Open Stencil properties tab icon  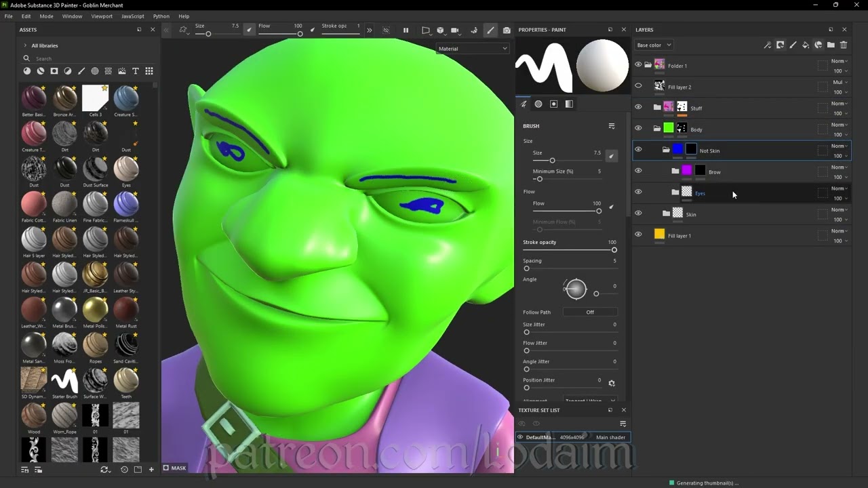click(x=553, y=104)
